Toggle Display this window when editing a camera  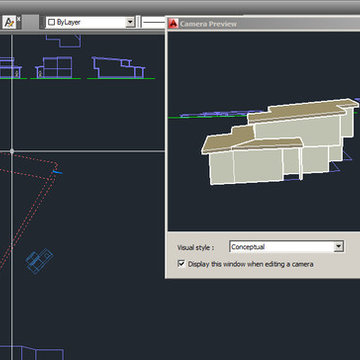click(x=181, y=264)
